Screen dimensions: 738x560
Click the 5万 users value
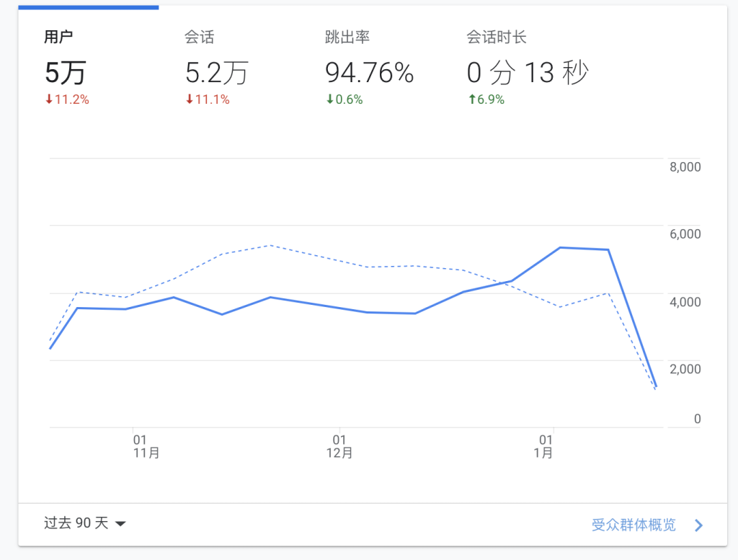66,73
